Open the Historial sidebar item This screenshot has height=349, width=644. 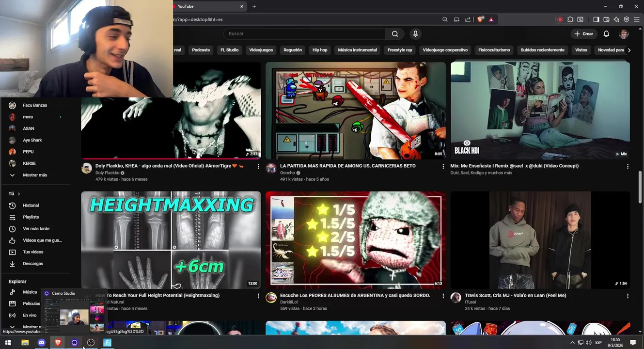[x=36, y=206]
